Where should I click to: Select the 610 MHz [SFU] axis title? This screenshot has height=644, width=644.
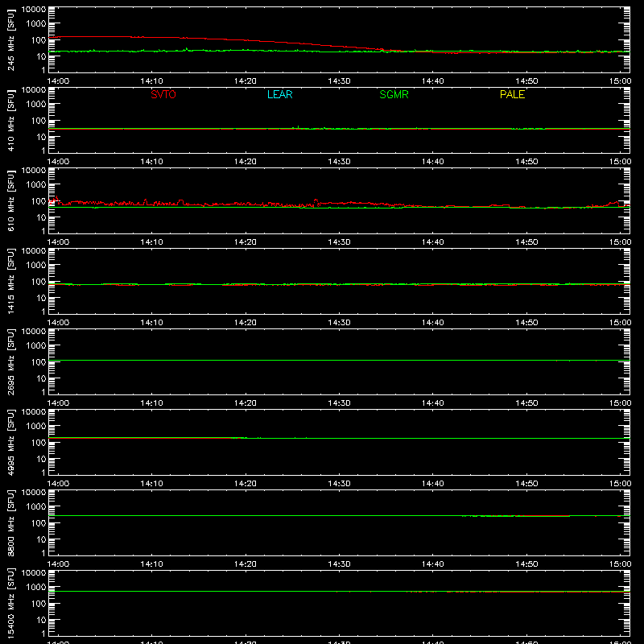[x=11, y=200]
